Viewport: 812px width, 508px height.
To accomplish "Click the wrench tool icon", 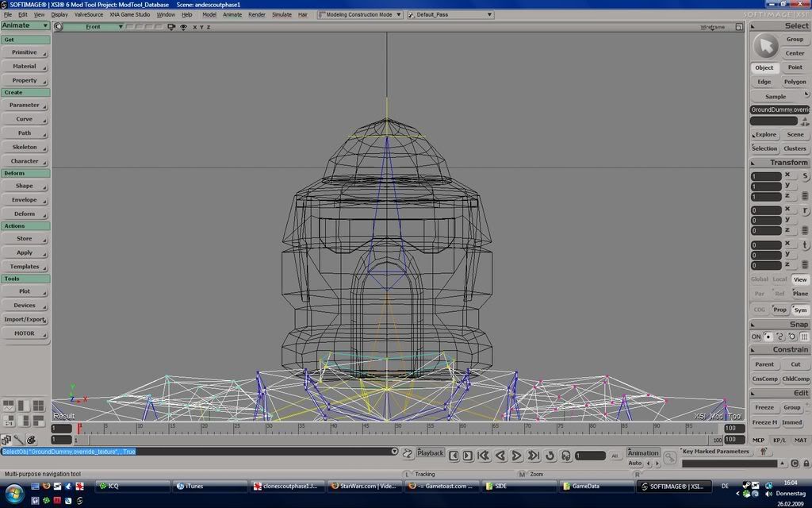I will (x=19, y=440).
